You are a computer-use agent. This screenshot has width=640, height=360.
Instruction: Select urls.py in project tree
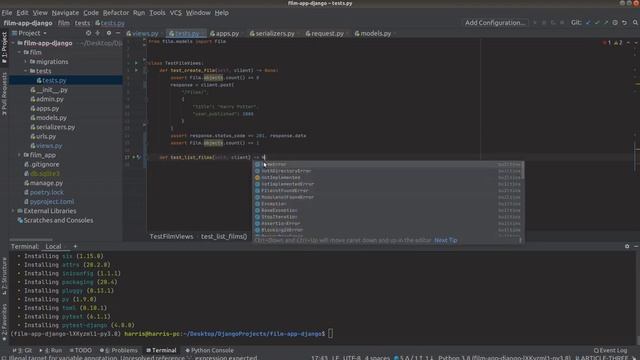click(43, 136)
